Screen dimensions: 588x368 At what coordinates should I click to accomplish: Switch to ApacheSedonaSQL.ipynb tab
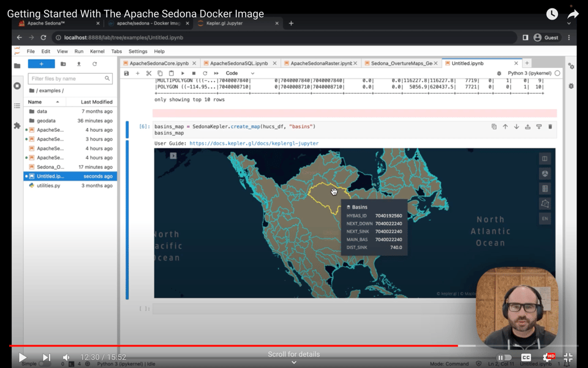(239, 63)
